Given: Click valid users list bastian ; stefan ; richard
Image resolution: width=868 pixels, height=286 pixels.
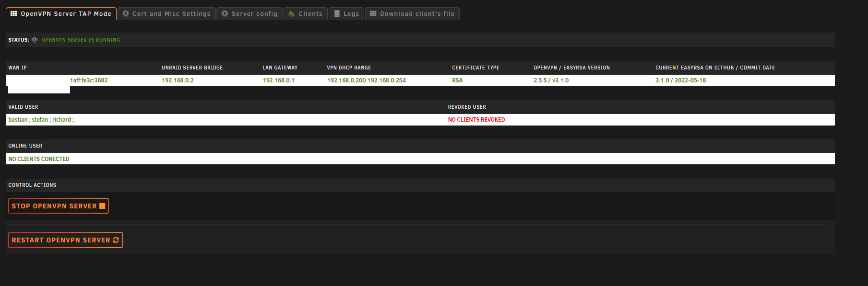Looking at the screenshot, I should point(41,120).
